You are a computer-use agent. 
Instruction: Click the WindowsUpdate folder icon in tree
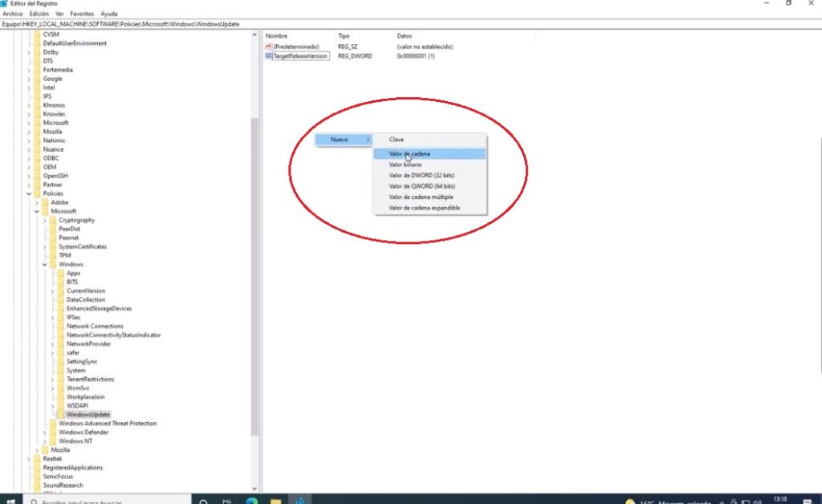(x=61, y=414)
